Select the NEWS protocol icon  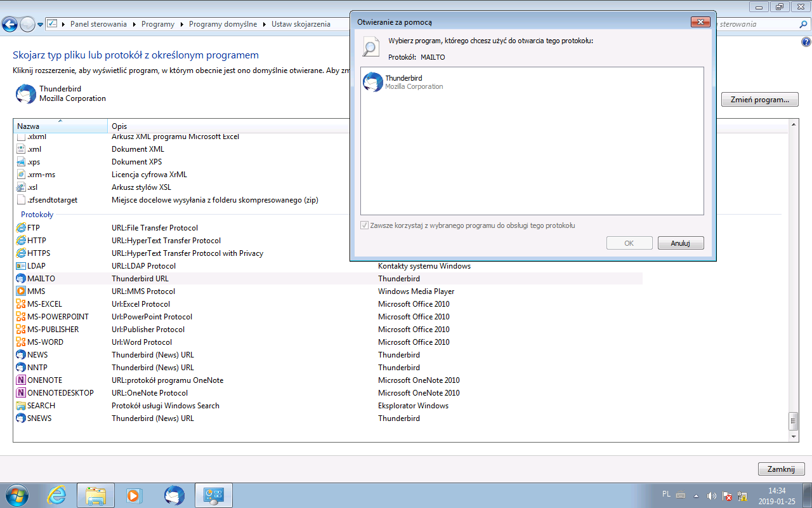tap(21, 355)
